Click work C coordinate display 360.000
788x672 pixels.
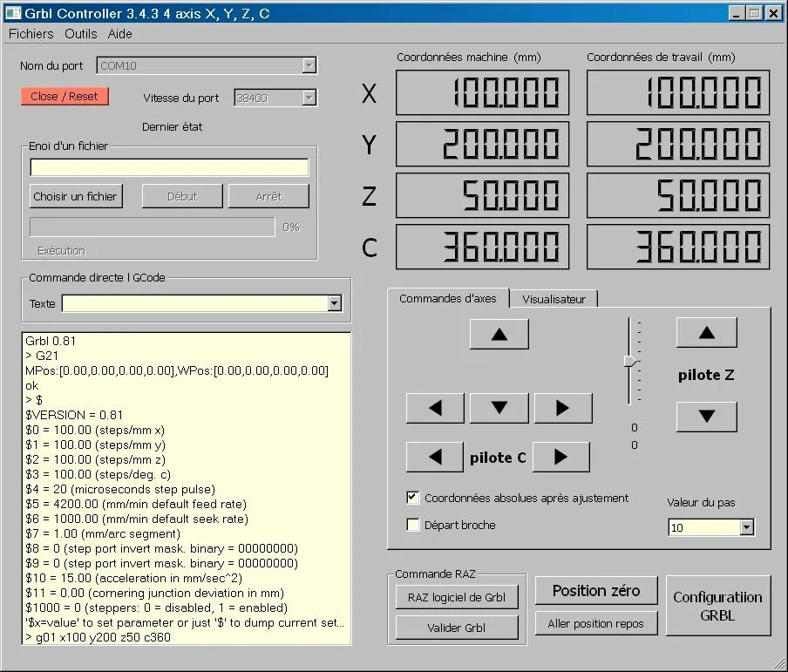[x=678, y=247]
